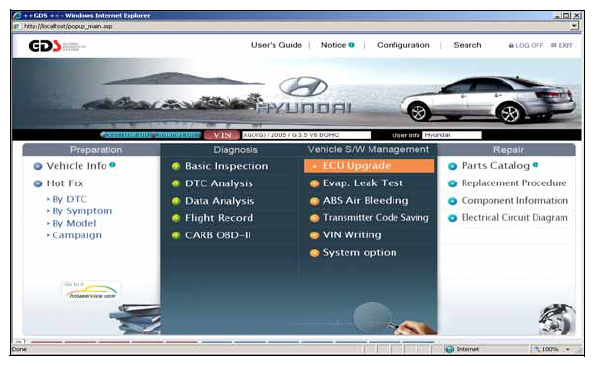Open ABS Air Bleeding
The height and width of the screenshot is (366, 594).
(366, 200)
